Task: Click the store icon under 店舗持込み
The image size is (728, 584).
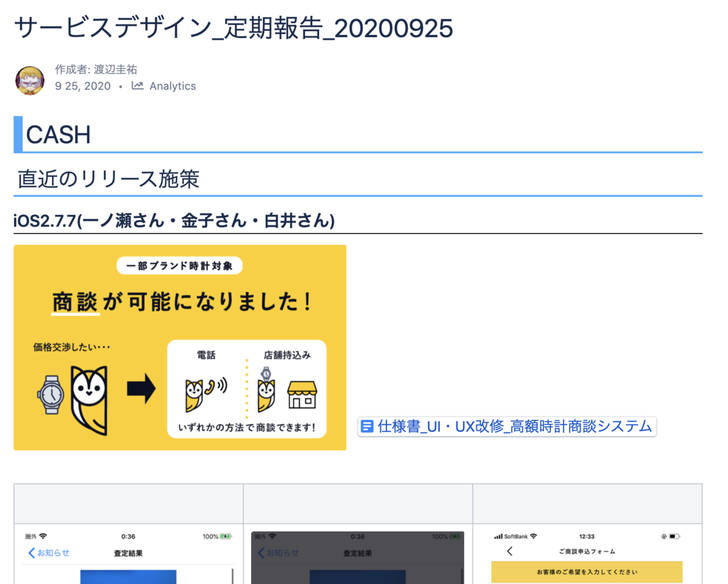Action: 302,395
